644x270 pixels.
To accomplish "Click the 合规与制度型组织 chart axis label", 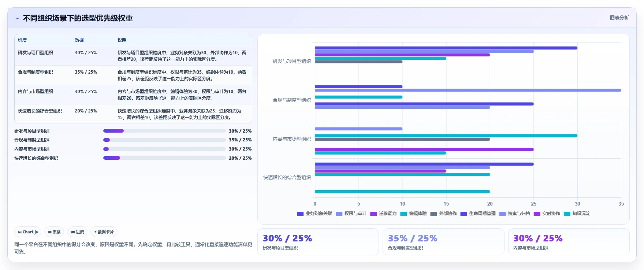I will click(292, 100).
